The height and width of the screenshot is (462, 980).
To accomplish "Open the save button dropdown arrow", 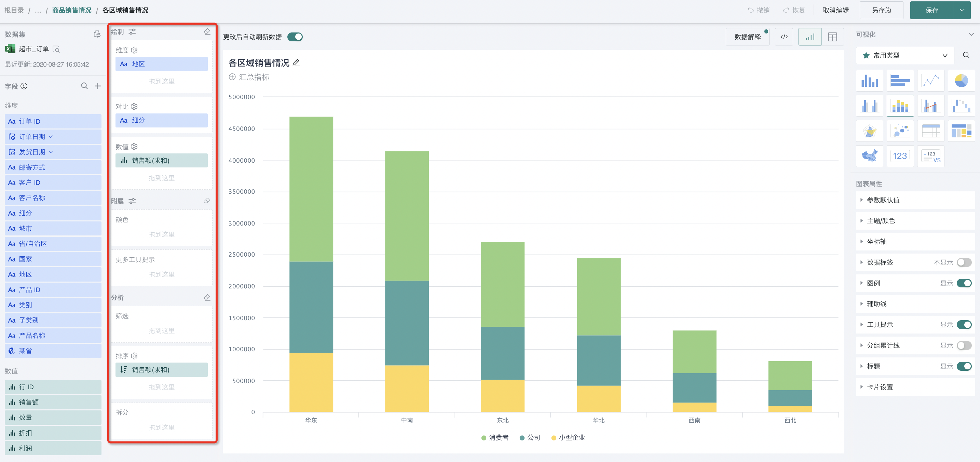I will (962, 10).
